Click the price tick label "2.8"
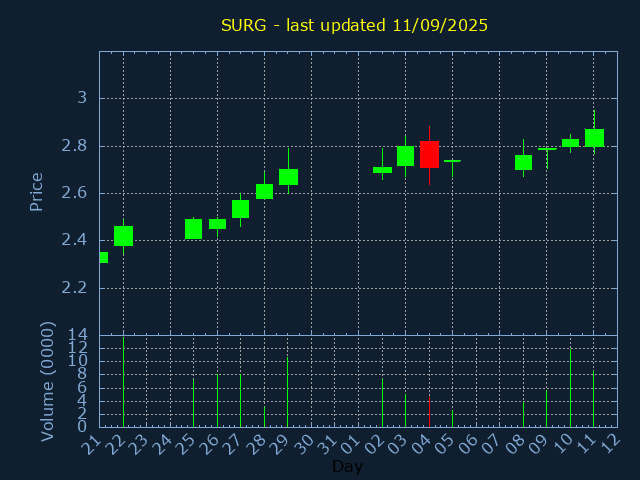640x480 pixels. pos(74,146)
